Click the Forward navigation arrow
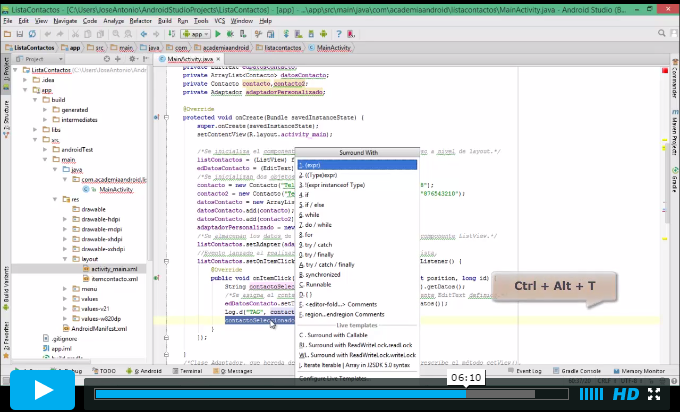Screen dimensions: 680x412 coord(156,34)
